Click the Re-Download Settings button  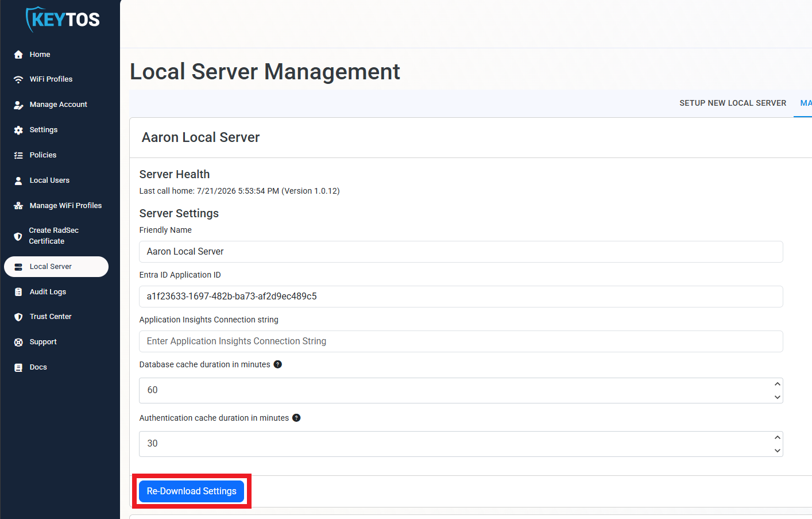(192, 491)
